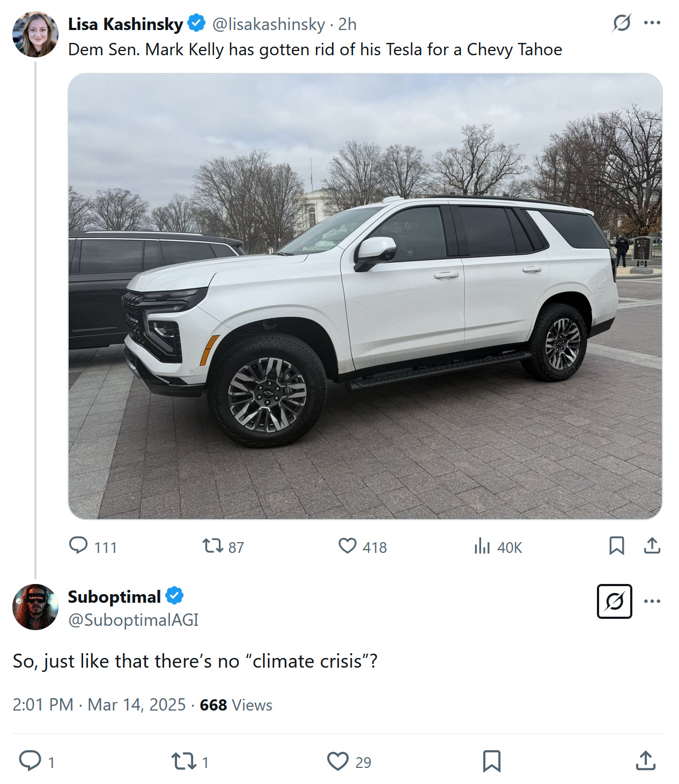Click the 2:01 PM Mar 14, 2025 timestamp
Viewport: 679px width, 784px height.
click(x=99, y=705)
